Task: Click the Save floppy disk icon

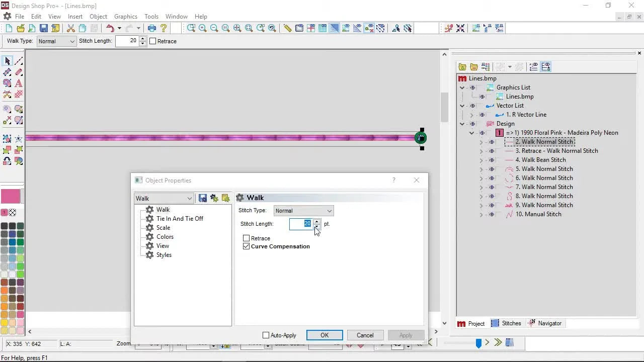Action: [x=44, y=28]
